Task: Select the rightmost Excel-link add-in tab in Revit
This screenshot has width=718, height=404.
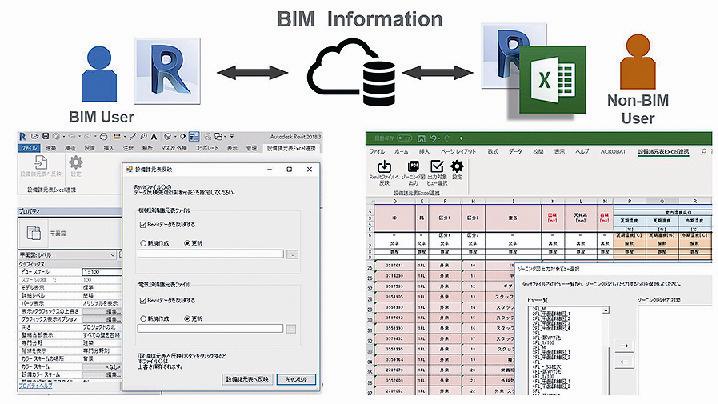Action: pyautogui.click(x=290, y=148)
